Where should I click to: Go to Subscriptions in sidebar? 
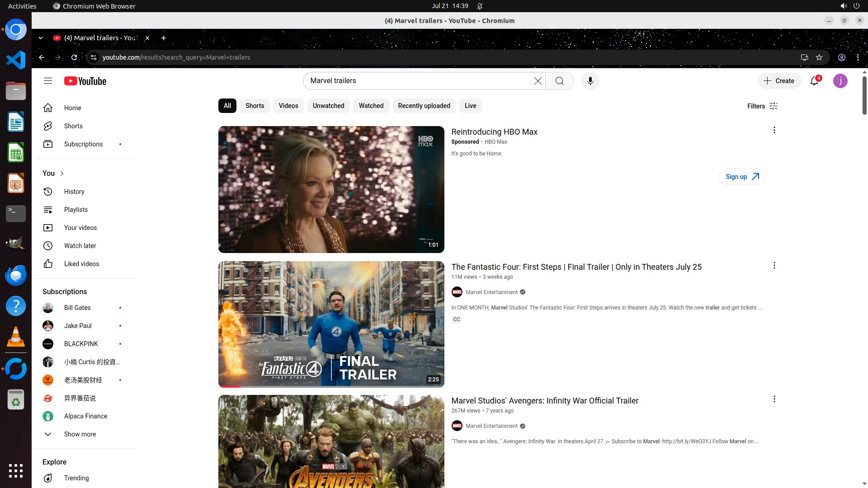point(83,144)
